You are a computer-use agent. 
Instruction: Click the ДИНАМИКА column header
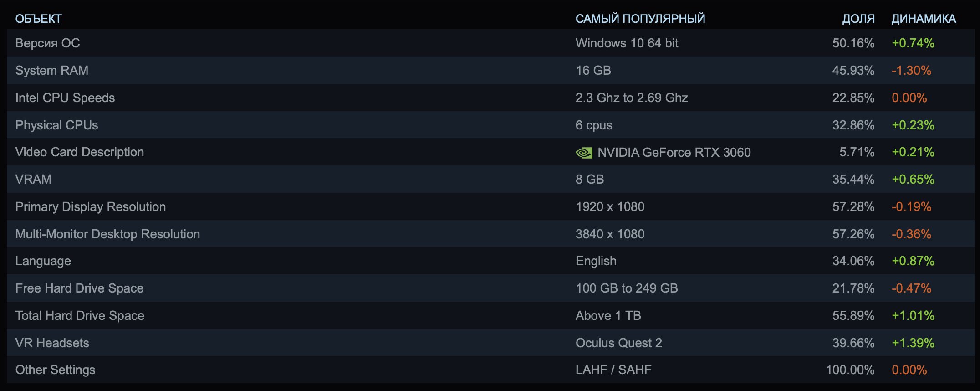point(924,19)
